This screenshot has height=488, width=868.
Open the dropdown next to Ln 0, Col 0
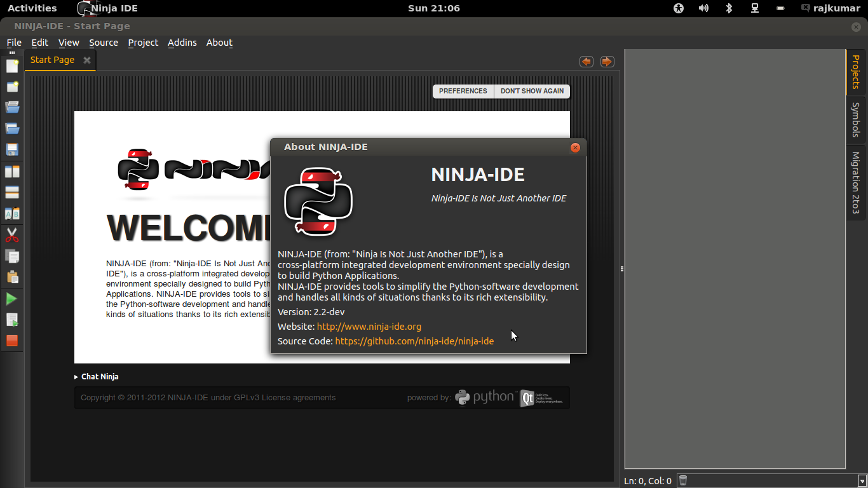(x=862, y=480)
